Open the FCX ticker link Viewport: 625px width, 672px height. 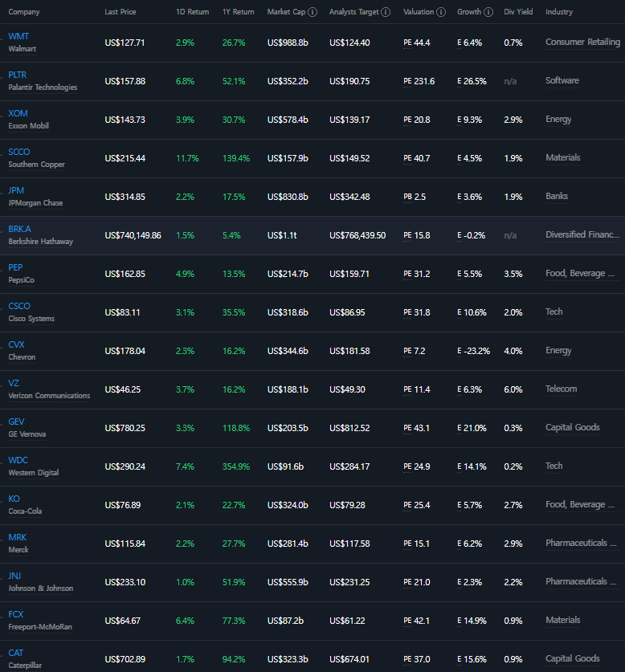[16, 615]
